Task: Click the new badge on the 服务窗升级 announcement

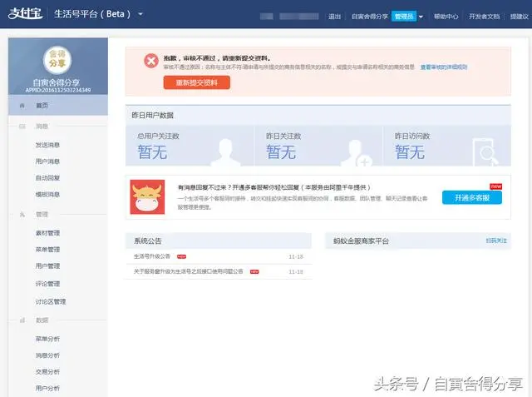Action: 254,271
